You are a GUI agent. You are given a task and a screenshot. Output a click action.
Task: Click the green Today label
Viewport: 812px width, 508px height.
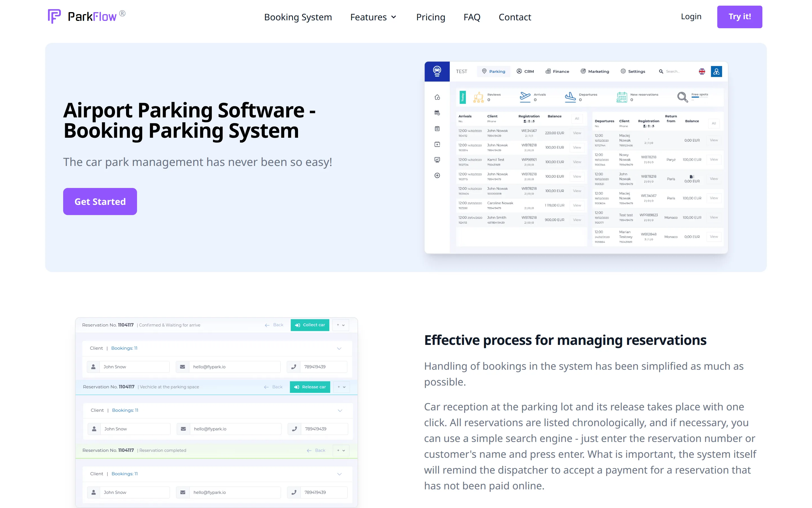(462, 97)
